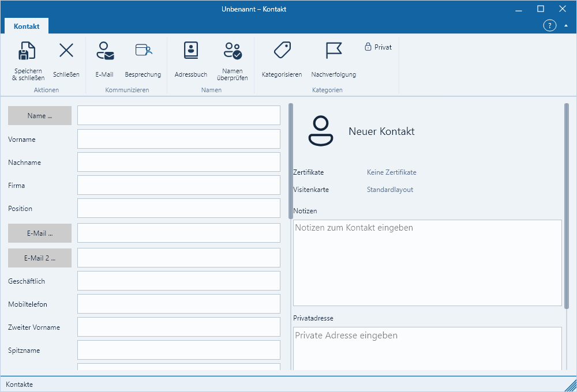The image size is (577, 392).
Task: Click the Neuer Kontakt heading
Action: [x=381, y=131]
